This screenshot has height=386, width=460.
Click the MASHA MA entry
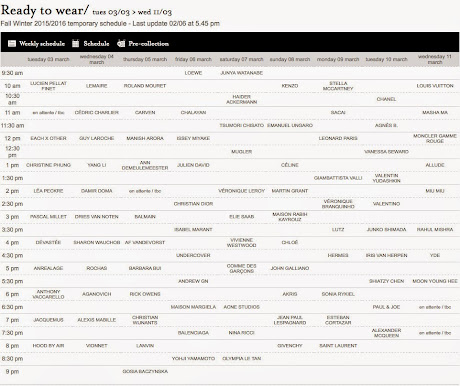[435, 112]
